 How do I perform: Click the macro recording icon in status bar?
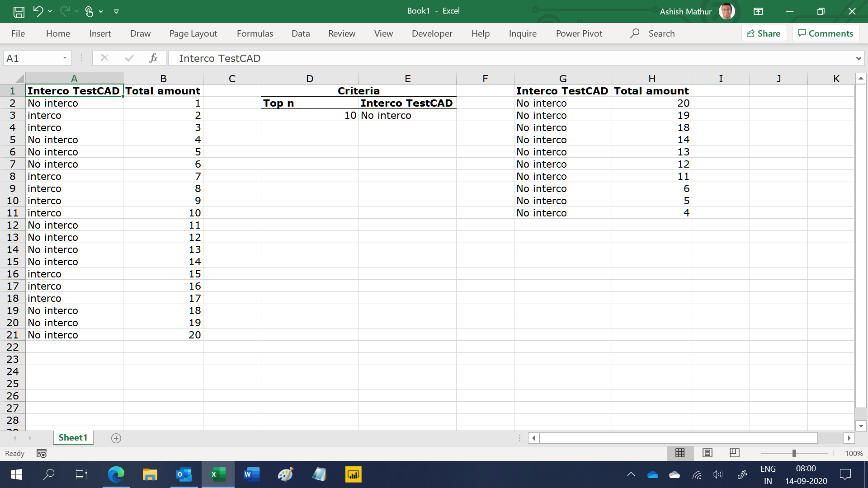pyautogui.click(x=42, y=453)
